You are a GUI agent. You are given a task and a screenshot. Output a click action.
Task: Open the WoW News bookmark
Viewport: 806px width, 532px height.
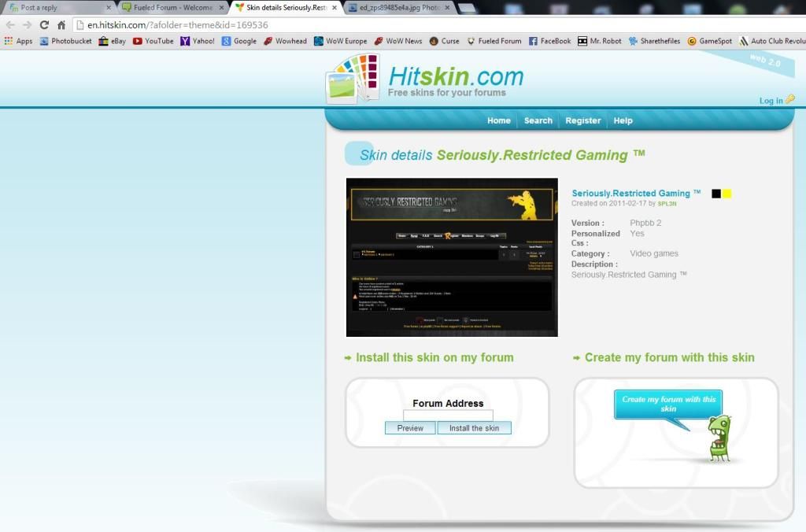point(398,41)
